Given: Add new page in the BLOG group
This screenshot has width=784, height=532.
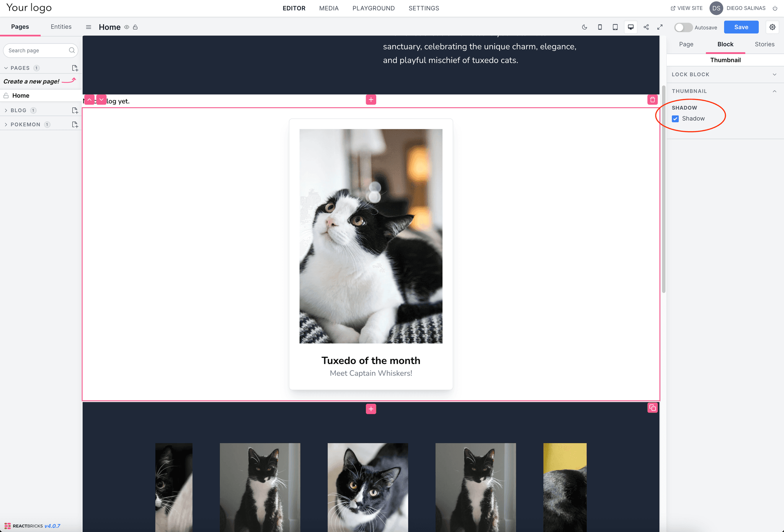Looking at the screenshot, I should (75, 110).
